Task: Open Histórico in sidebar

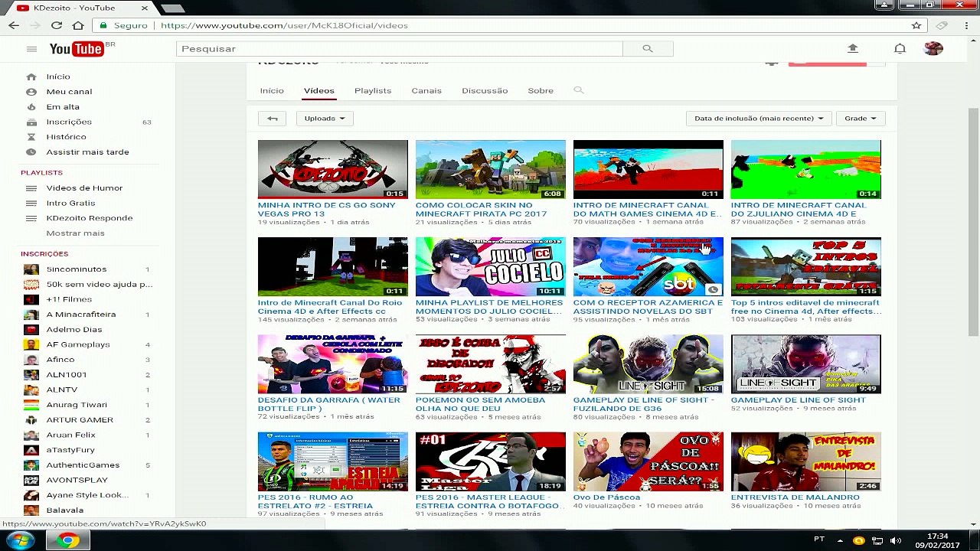Action: pyautogui.click(x=66, y=137)
